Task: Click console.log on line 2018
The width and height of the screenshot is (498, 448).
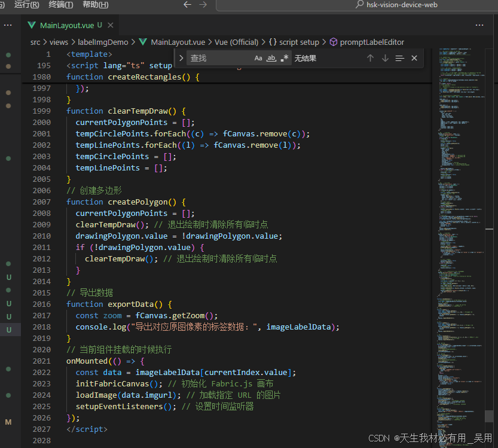Action: [x=100, y=327]
